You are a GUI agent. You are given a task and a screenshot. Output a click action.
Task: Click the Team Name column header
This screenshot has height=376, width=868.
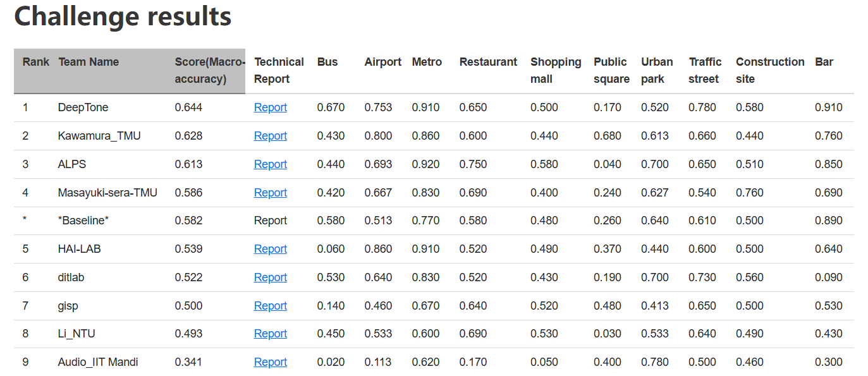point(89,62)
